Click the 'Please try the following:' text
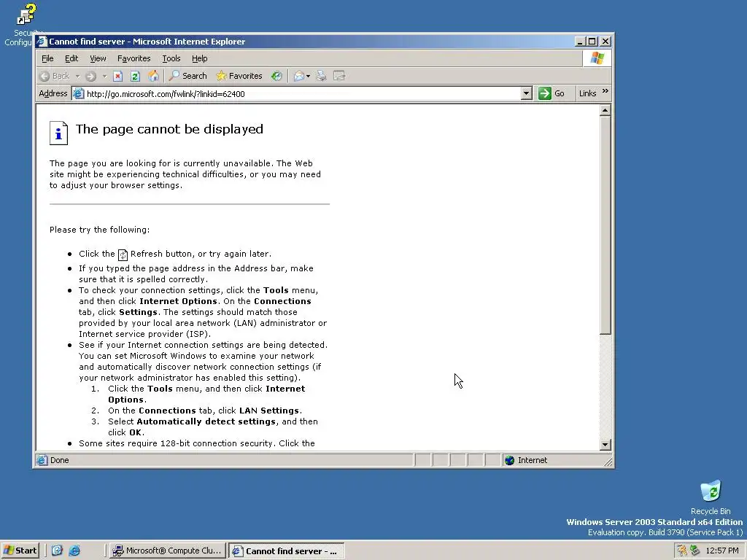The image size is (747, 560). [99, 230]
